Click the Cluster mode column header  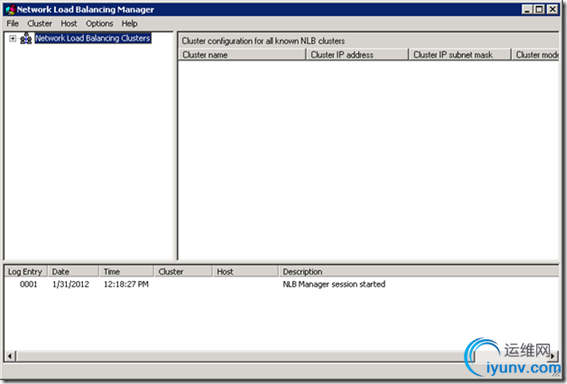536,55
